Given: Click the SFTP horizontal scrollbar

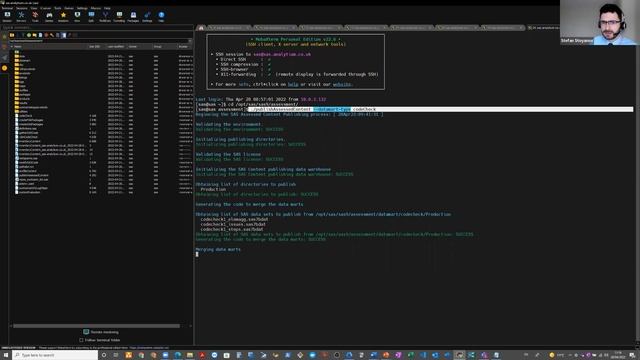Looking at the screenshot, I should (x=96, y=326).
